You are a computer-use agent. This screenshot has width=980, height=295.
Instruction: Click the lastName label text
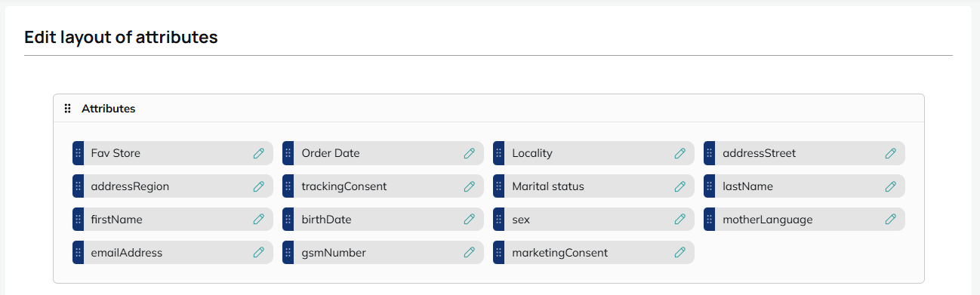click(747, 186)
